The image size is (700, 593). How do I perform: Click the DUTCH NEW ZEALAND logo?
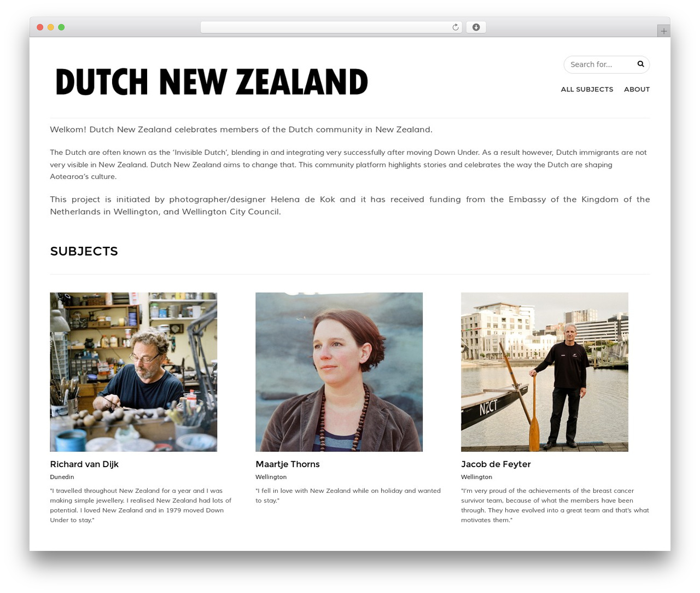coord(212,82)
